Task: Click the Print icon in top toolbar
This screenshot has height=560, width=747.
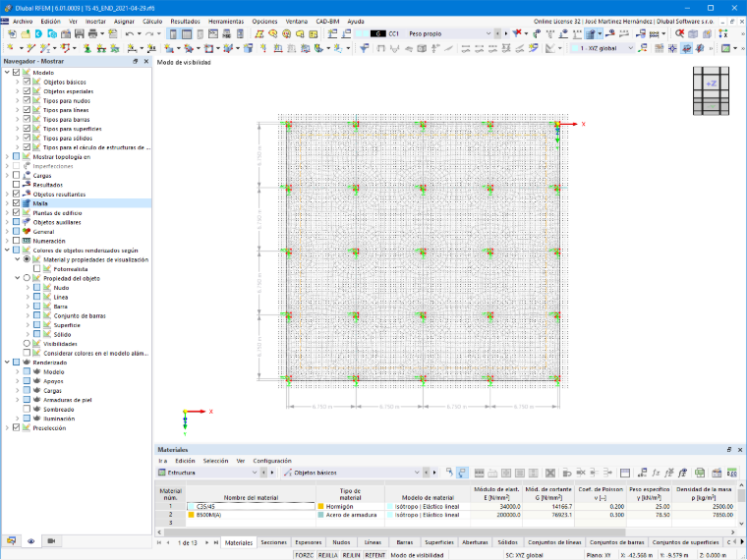Action: coord(93,33)
